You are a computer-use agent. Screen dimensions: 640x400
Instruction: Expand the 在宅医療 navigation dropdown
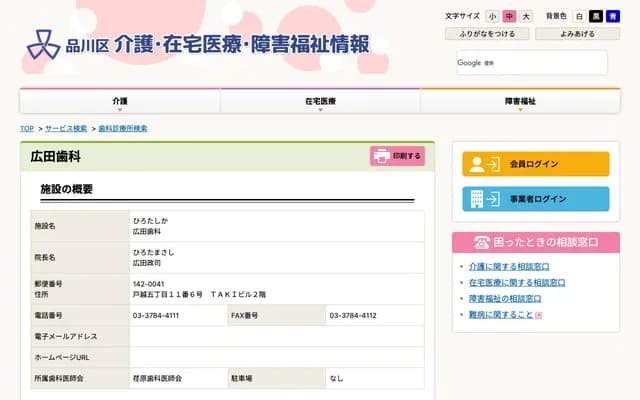tap(320, 102)
